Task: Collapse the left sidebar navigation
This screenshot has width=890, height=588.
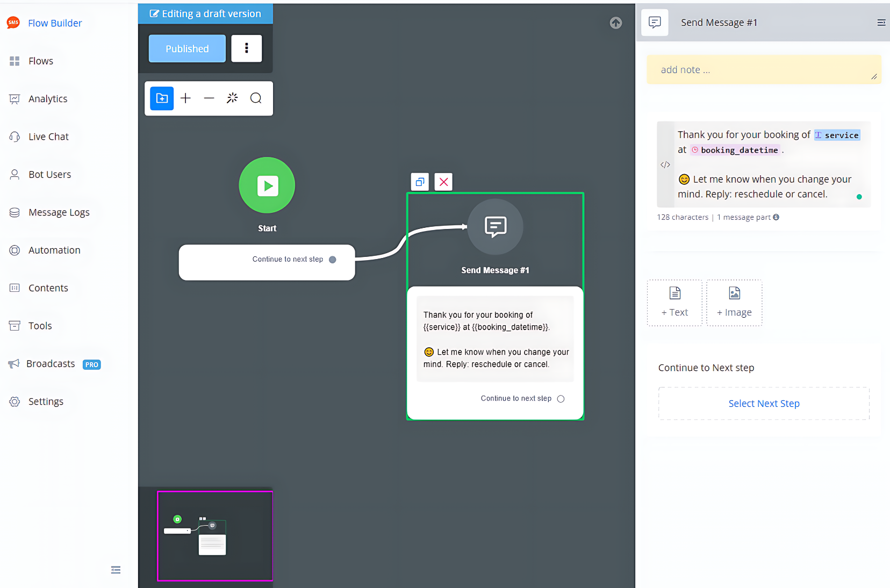Action: tap(116, 570)
